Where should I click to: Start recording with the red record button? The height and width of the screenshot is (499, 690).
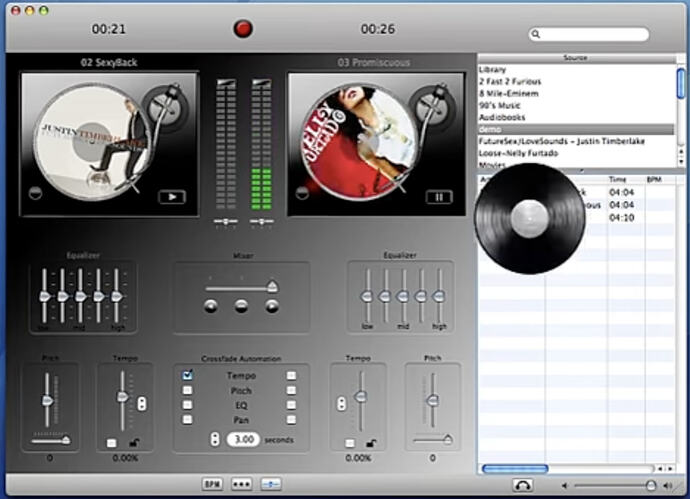pos(242,29)
